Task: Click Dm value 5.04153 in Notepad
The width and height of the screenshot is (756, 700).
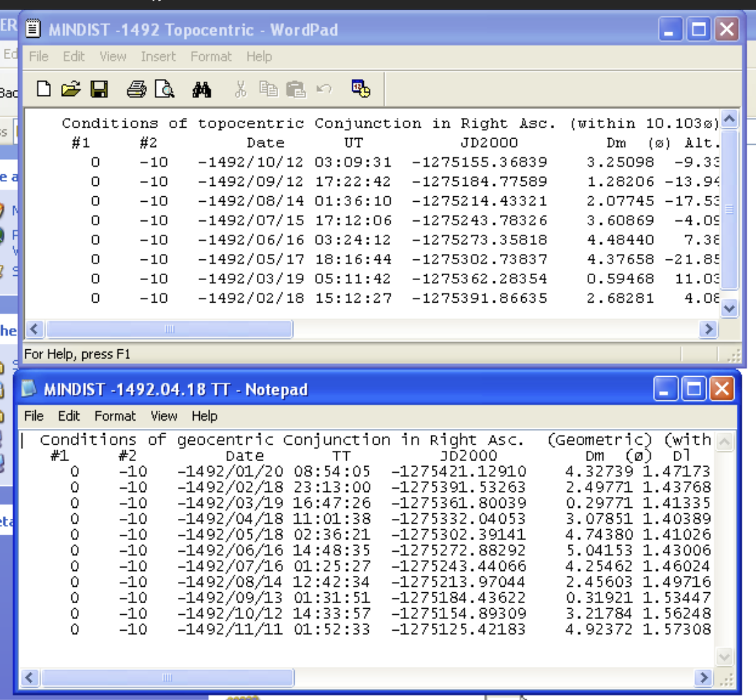Action: tap(599, 550)
